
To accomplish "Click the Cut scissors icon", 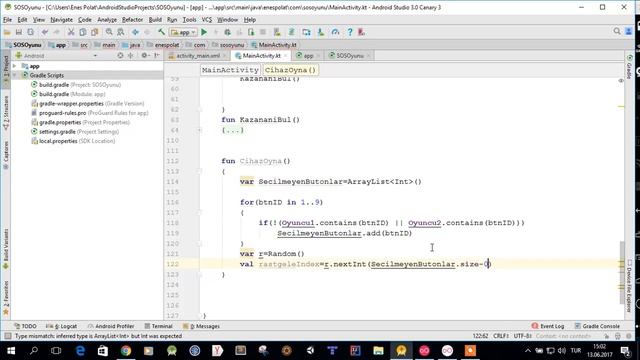I will tap(71, 32).
